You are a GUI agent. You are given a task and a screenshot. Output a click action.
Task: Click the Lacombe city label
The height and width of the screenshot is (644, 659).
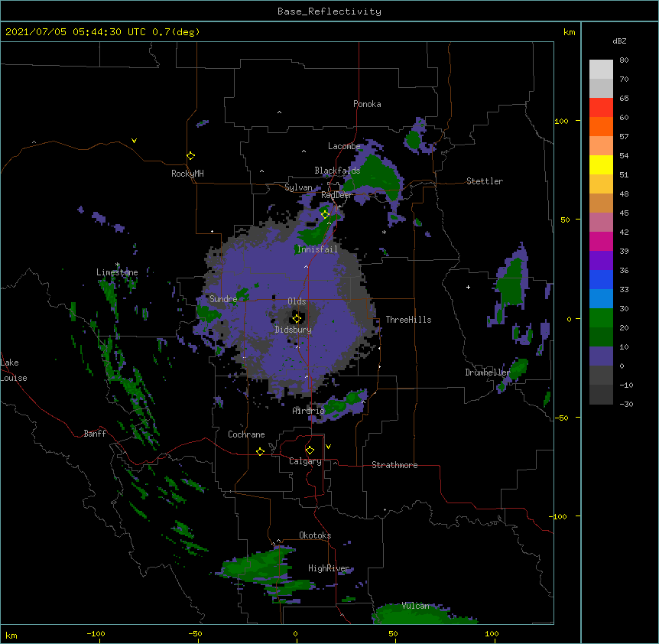(344, 146)
